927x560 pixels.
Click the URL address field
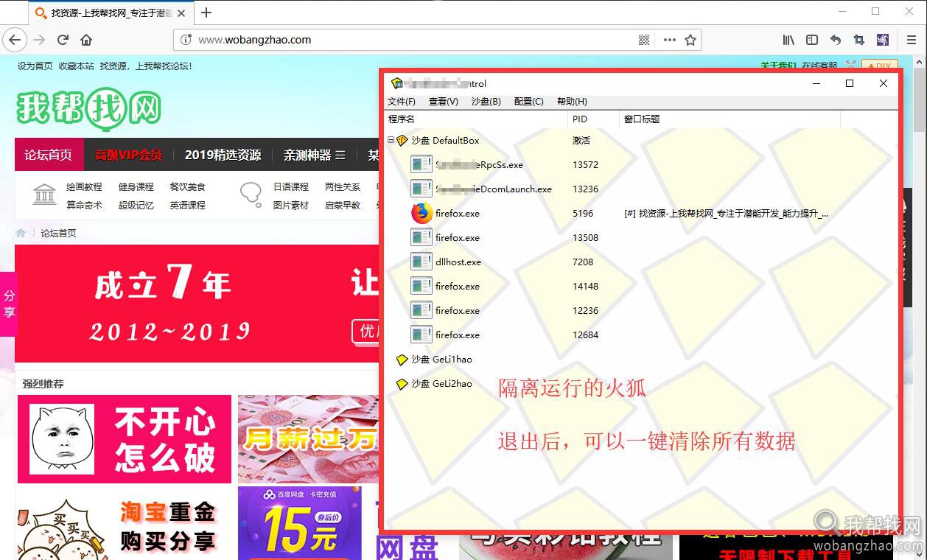coord(413,40)
